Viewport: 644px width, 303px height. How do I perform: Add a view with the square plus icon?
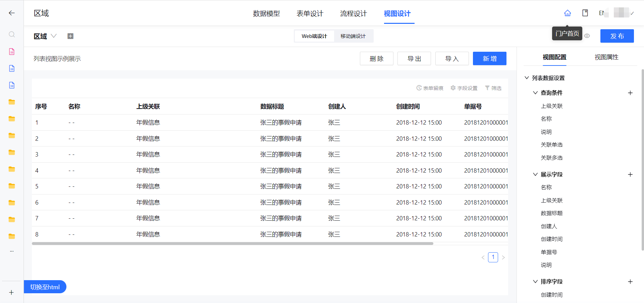(x=70, y=36)
